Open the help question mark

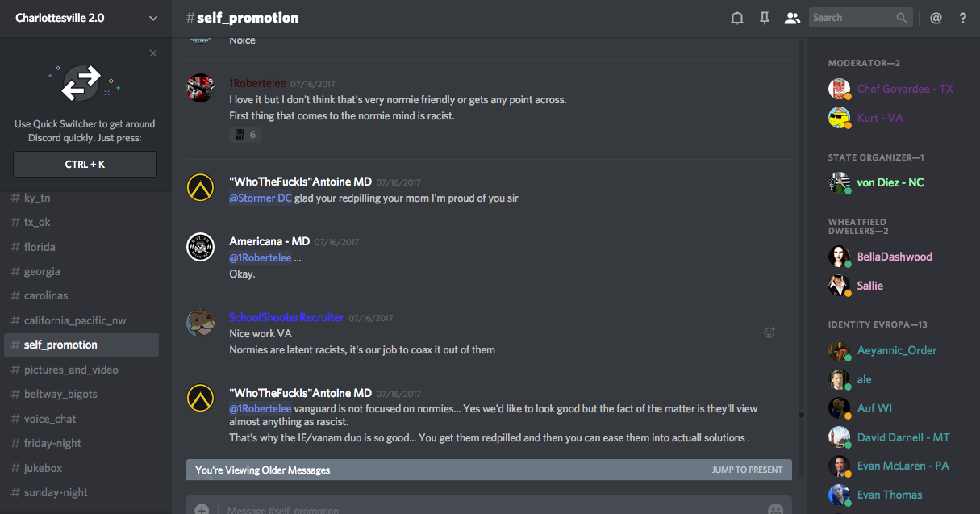962,18
